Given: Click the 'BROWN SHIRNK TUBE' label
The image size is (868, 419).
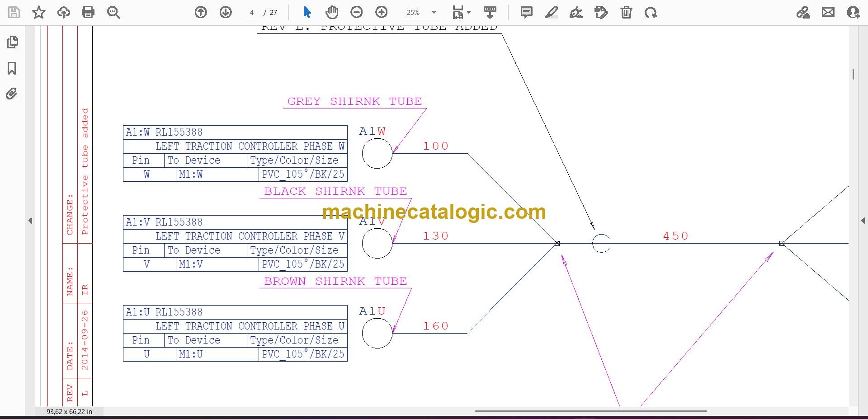Looking at the screenshot, I should 335,281.
